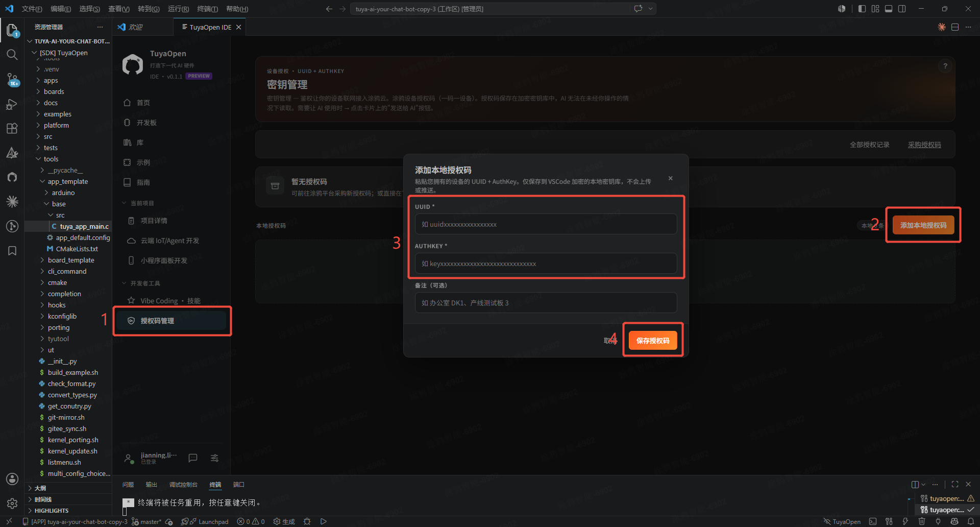Customize layout icon in title bar
The height and width of the screenshot is (527, 980).
click(x=875, y=9)
